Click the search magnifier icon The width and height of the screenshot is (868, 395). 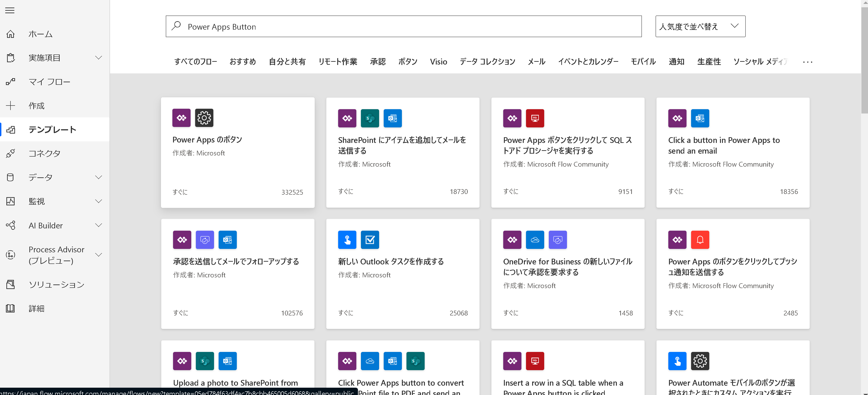[x=176, y=26]
